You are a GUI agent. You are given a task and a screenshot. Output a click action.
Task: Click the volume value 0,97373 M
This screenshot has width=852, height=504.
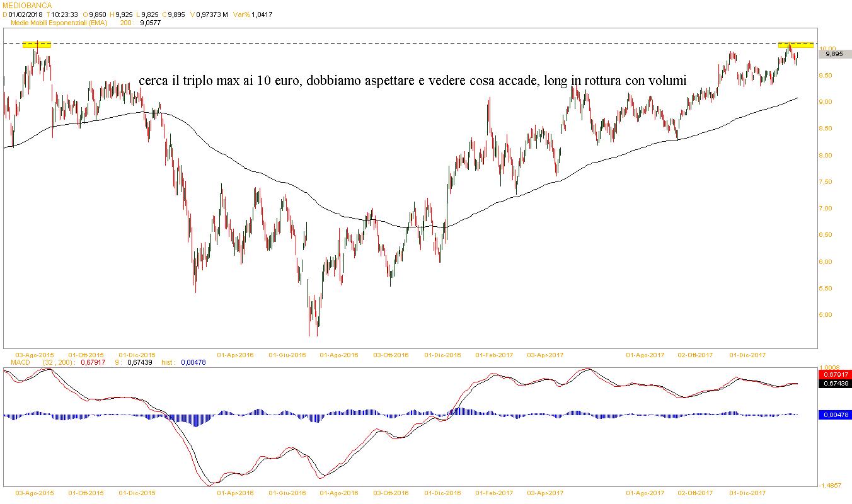click(212, 14)
